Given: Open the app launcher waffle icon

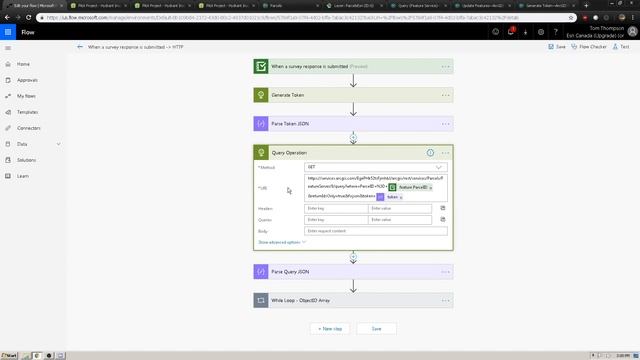Looking at the screenshot, I should (x=8, y=32).
